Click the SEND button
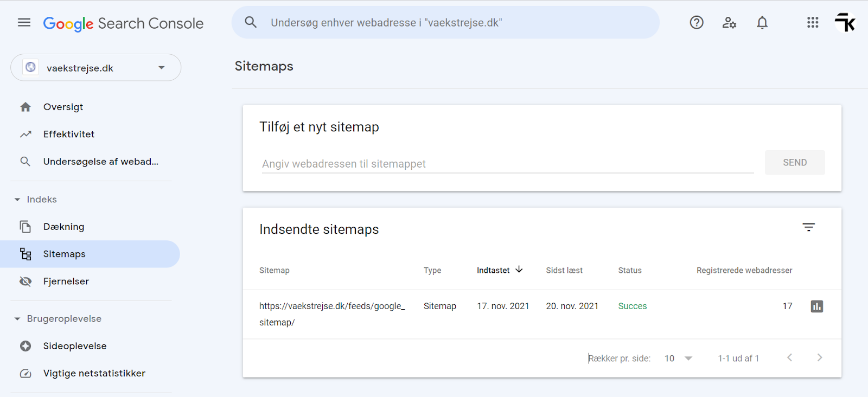The image size is (868, 397). coord(795,163)
